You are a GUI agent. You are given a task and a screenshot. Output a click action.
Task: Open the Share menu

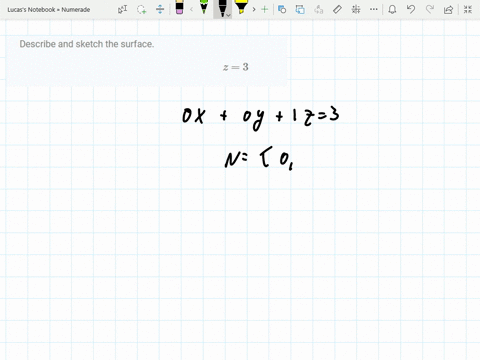pyautogui.click(x=448, y=9)
